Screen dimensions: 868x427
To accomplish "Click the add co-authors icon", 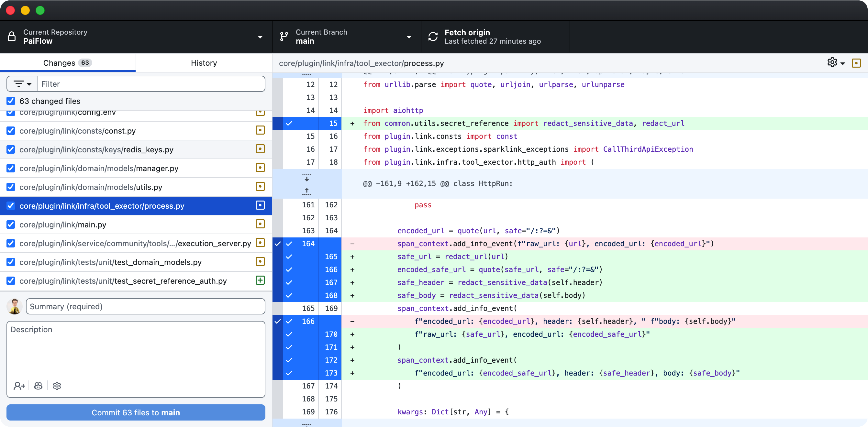I will tap(19, 386).
